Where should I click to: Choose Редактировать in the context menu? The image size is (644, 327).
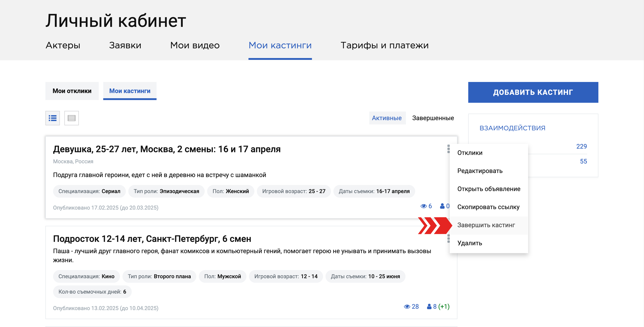tap(489, 171)
